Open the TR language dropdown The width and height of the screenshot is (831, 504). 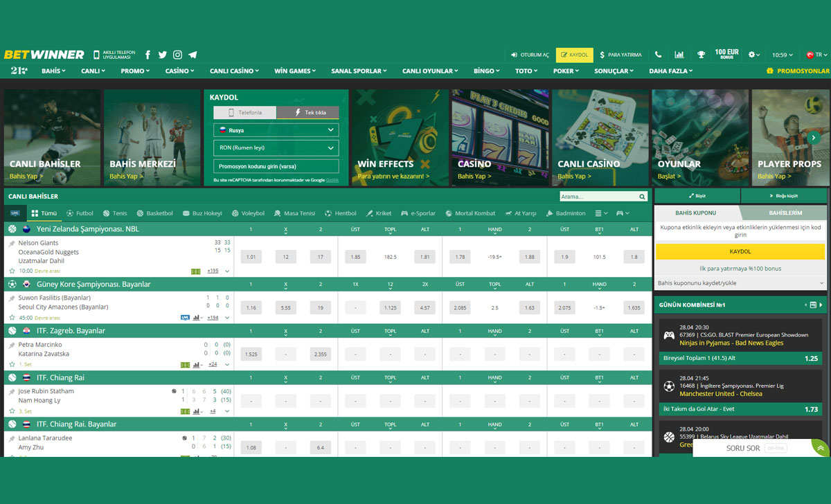coord(816,55)
